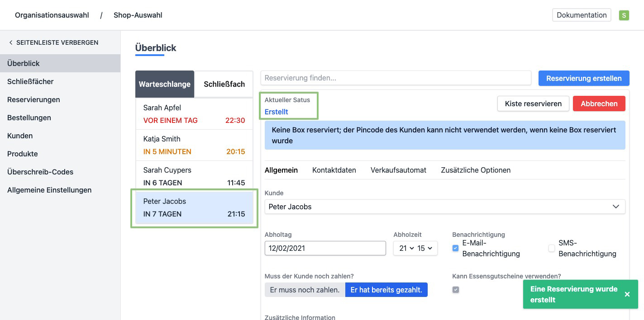Image resolution: width=644 pixels, height=320 pixels.
Task: Click the green S user avatar icon
Action: point(624,15)
